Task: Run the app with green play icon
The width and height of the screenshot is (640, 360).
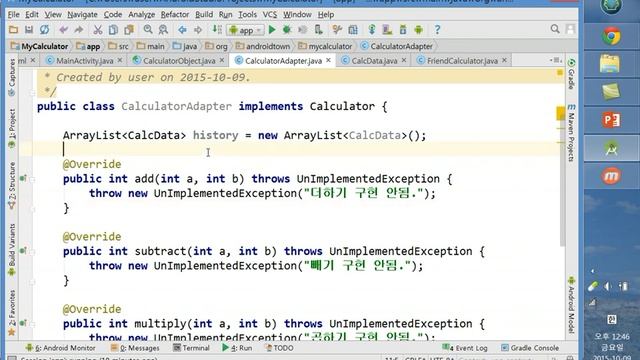Action: coord(272,30)
